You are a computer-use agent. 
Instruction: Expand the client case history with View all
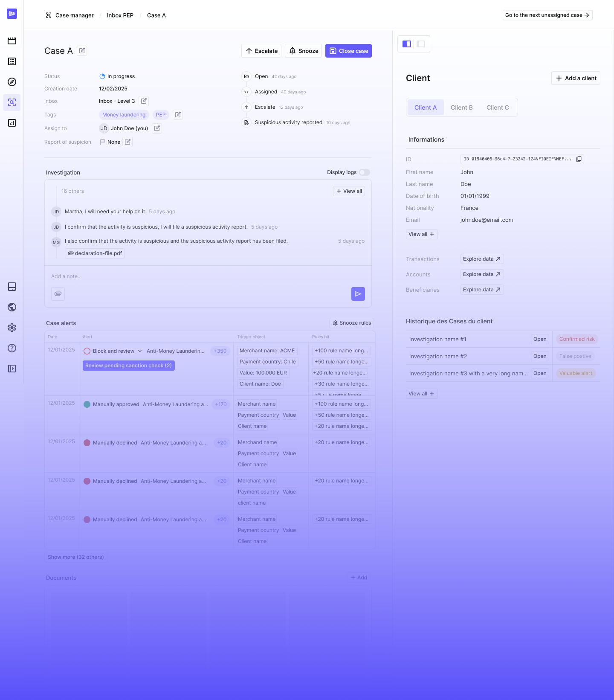point(422,394)
